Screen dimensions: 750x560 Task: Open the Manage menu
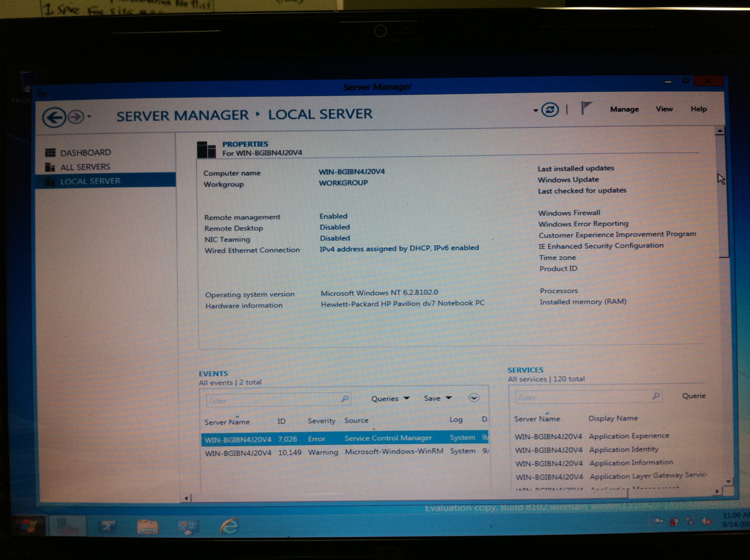pyautogui.click(x=624, y=109)
